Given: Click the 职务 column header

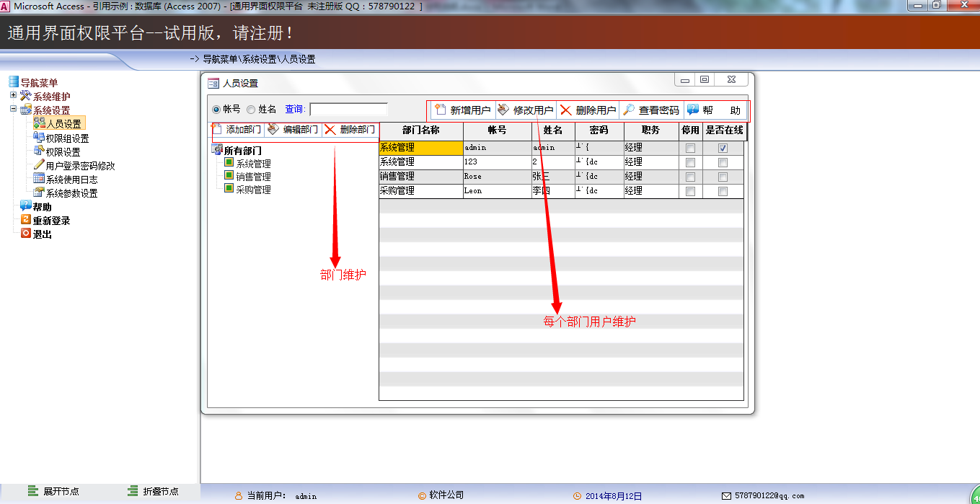Looking at the screenshot, I should pyautogui.click(x=650, y=131).
